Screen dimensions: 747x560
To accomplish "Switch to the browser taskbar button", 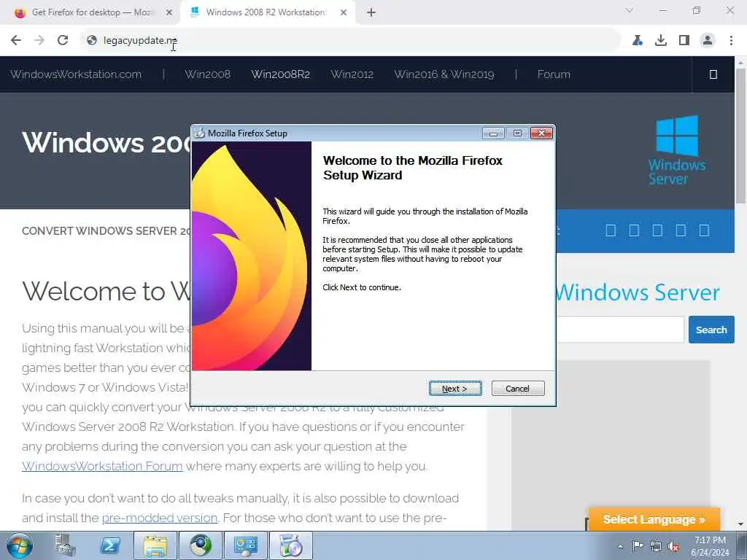I will pyautogui.click(x=200, y=545).
